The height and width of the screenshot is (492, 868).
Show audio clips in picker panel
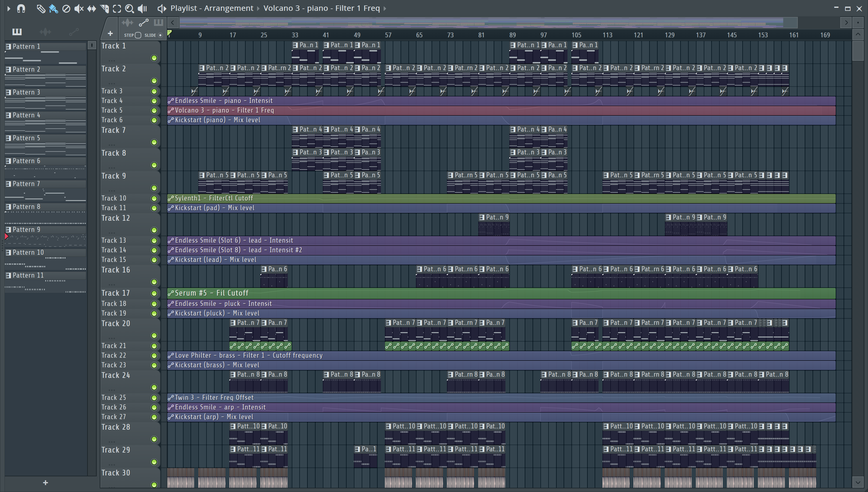coord(45,32)
